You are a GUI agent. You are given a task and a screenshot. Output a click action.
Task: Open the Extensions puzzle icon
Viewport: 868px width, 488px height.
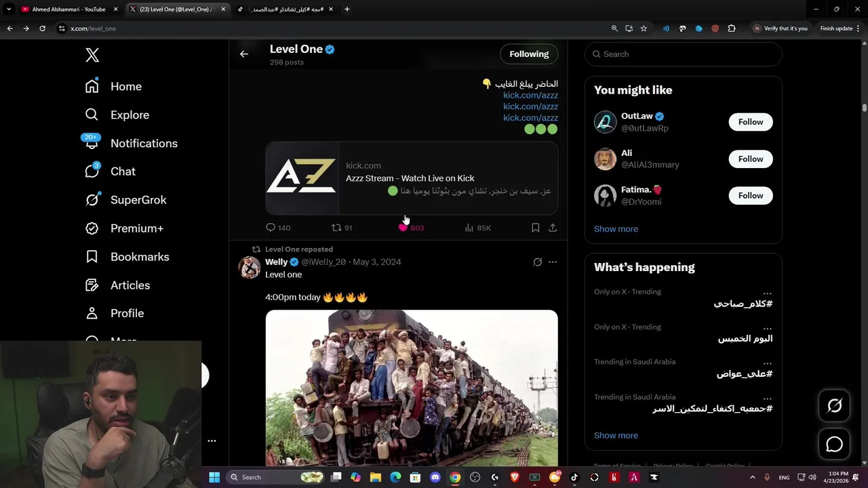pos(731,28)
